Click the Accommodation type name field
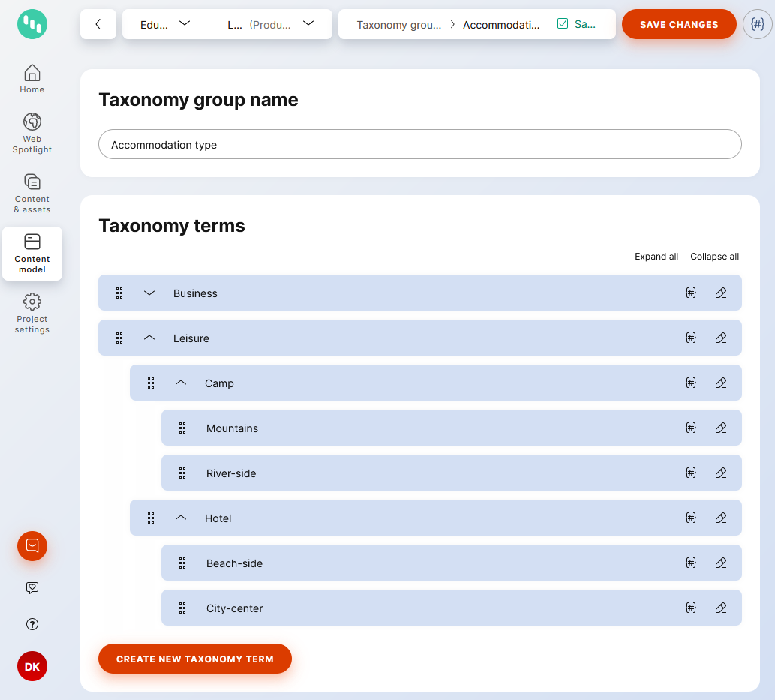The image size is (775, 700). 420,144
